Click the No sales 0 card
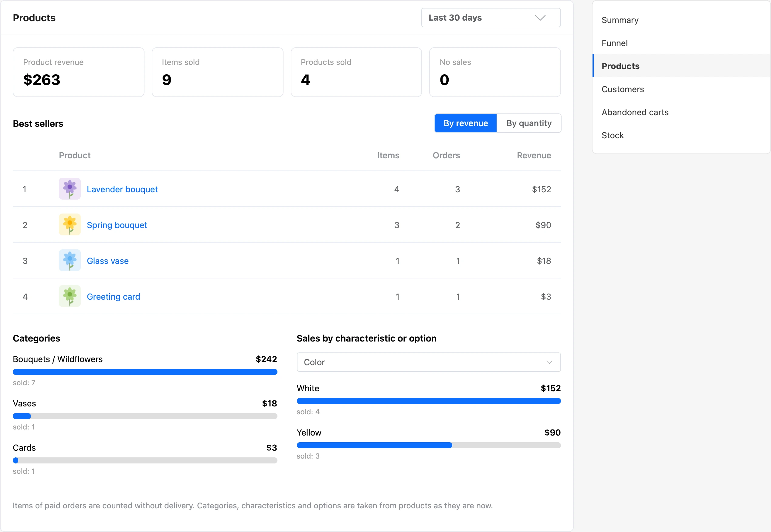Viewport: 771px width, 532px height. (495, 72)
